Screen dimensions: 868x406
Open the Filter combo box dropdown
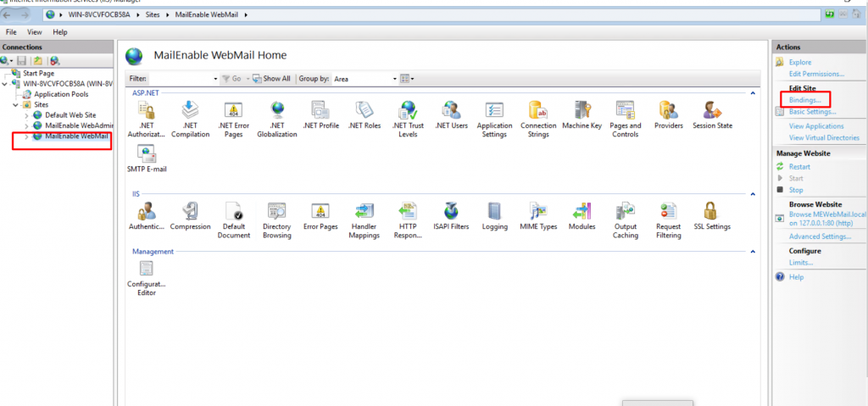(216, 79)
